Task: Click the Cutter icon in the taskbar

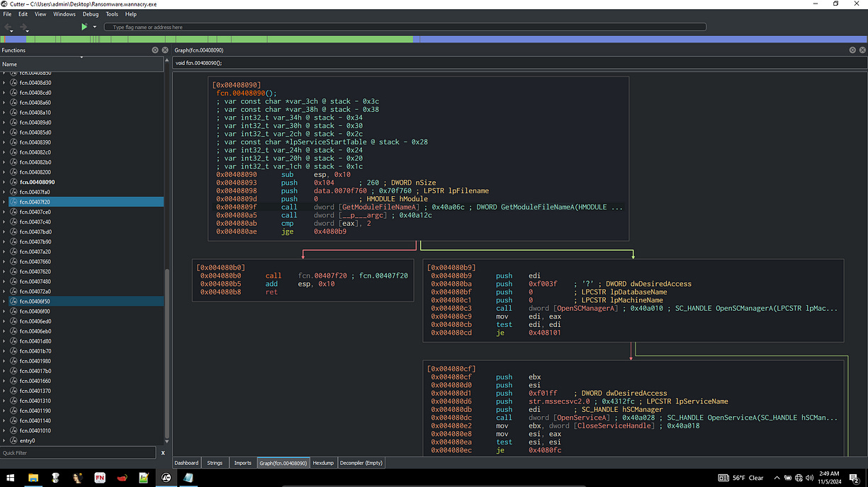Action: (x=167, y=478)
